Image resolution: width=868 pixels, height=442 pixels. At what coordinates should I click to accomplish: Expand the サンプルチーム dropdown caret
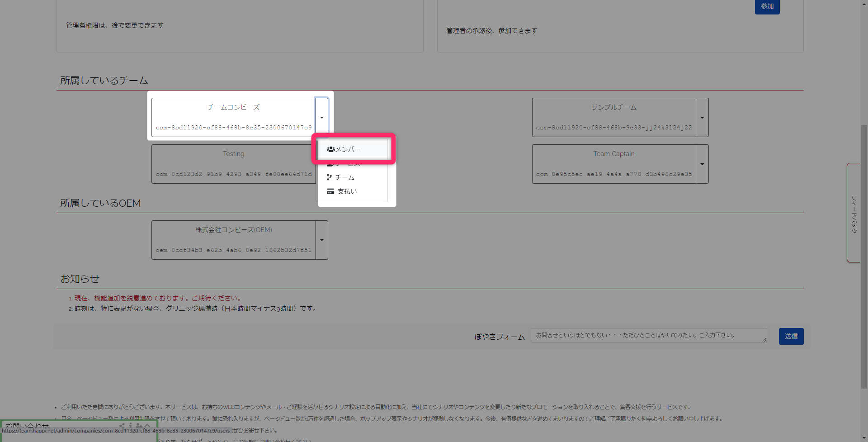tap(702, 118)
